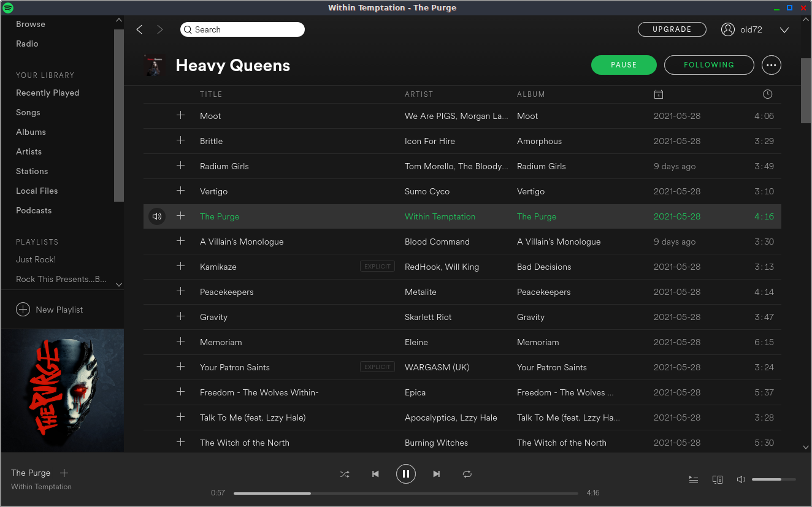Add Talk To Me to library

180,417
